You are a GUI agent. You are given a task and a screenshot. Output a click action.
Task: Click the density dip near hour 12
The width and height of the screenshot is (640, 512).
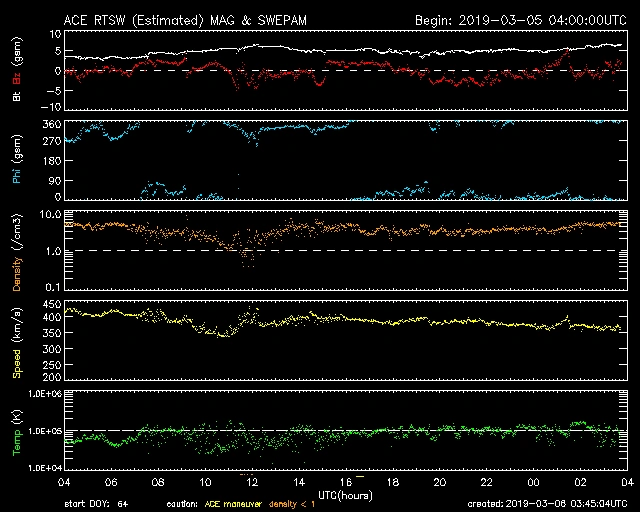(x=245, y=256)
